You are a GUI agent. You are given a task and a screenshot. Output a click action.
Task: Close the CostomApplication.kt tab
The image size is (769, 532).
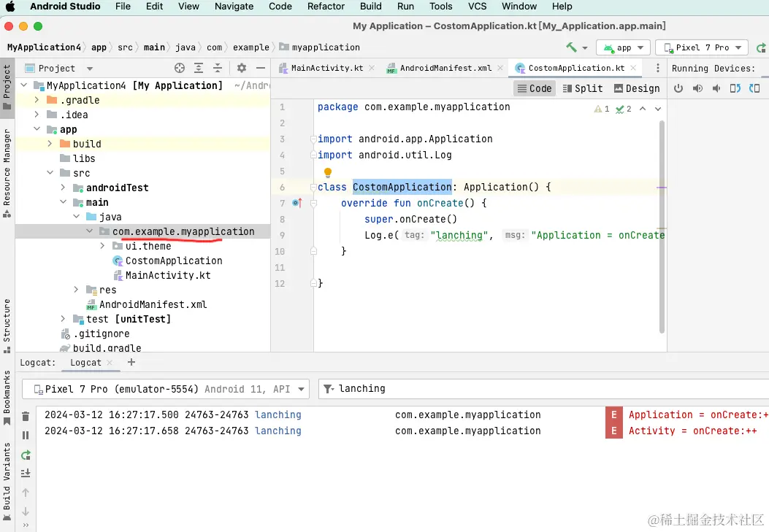tap(633, 68)
